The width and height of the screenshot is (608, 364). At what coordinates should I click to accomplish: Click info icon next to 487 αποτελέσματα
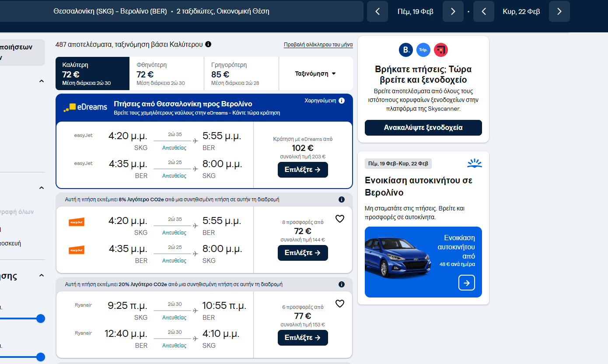pyautogui.click(x=208, y=44)
